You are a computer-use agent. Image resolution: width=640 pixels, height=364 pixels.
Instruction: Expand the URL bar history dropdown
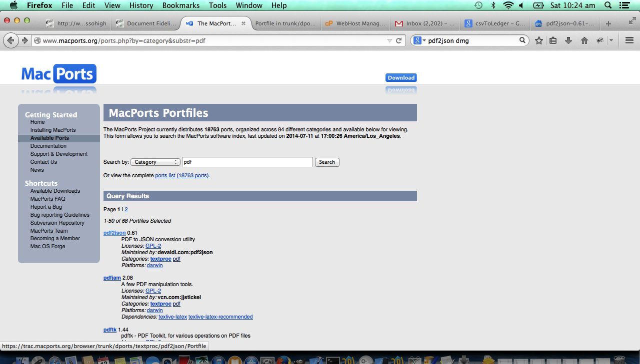(x=389, y=41)
